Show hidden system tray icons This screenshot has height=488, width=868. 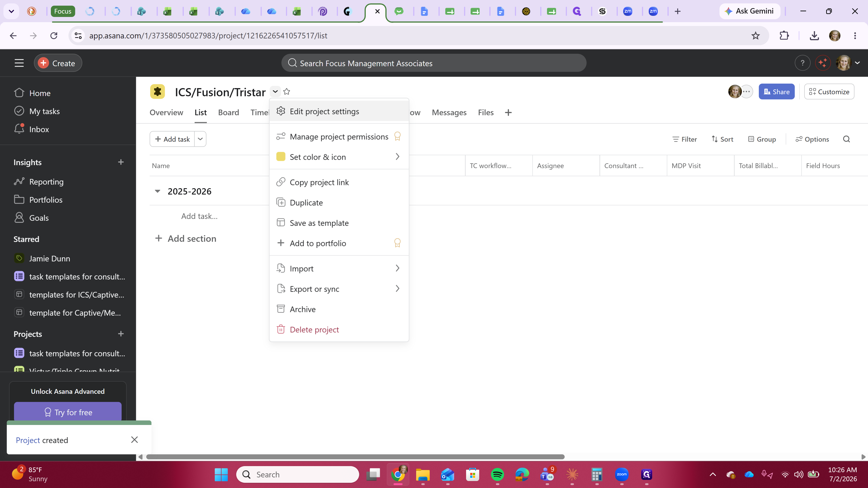click(x=713, y=474)
